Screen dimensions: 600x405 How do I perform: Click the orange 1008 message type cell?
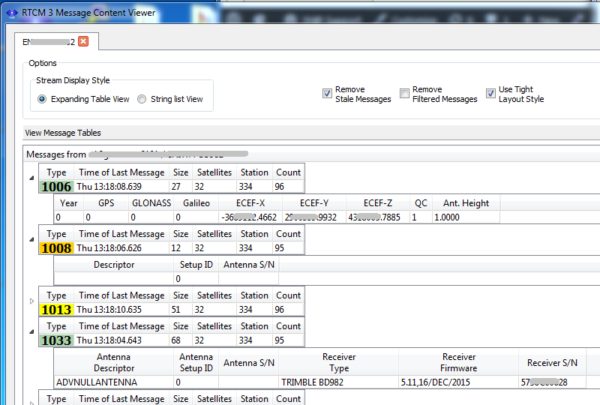coord(57,248)
